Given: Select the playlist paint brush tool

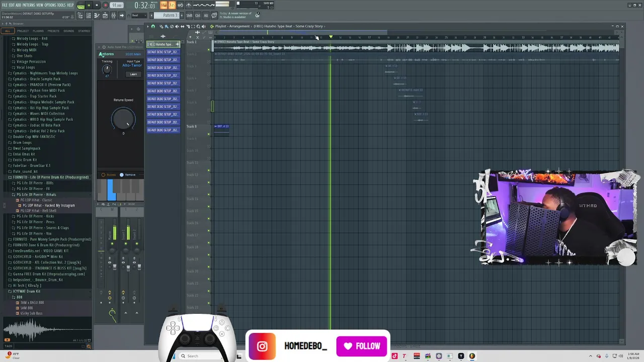Looking at the screenshot, I should click(x=166, y=26).
